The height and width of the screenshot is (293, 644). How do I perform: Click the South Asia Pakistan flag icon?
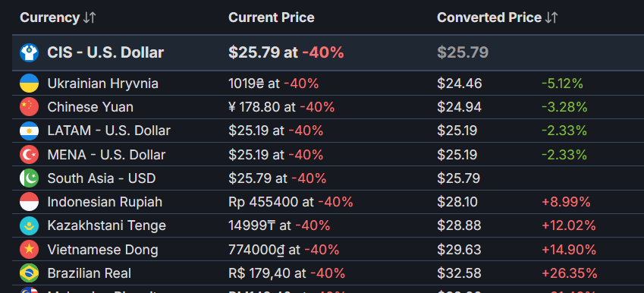[x=29, y=178]
